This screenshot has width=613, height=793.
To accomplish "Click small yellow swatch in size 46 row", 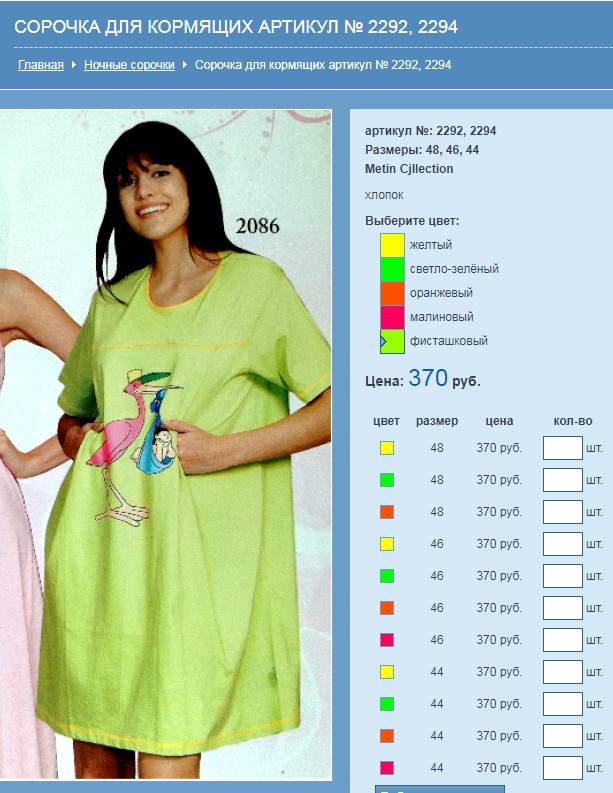I will (387, 544).
